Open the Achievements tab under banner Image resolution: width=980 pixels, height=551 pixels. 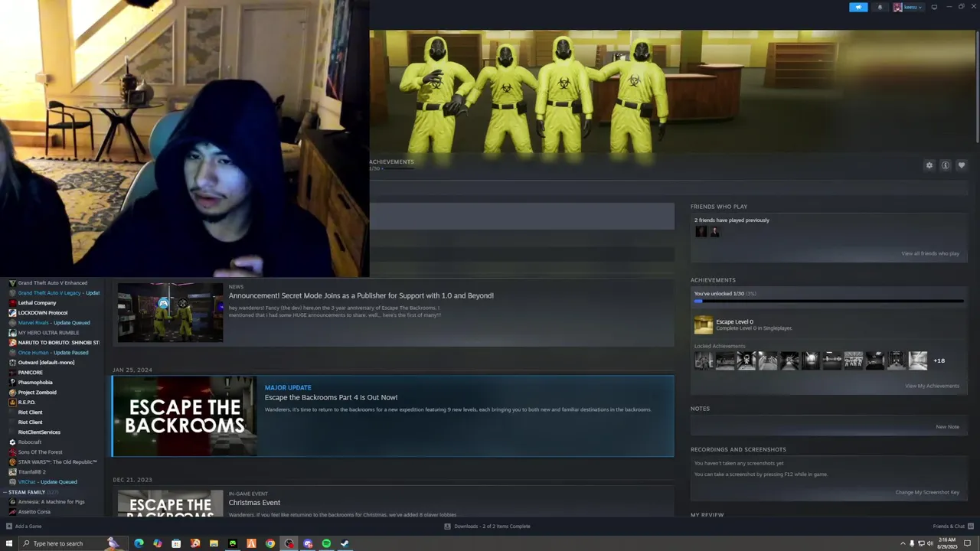[x=391, y=162]
